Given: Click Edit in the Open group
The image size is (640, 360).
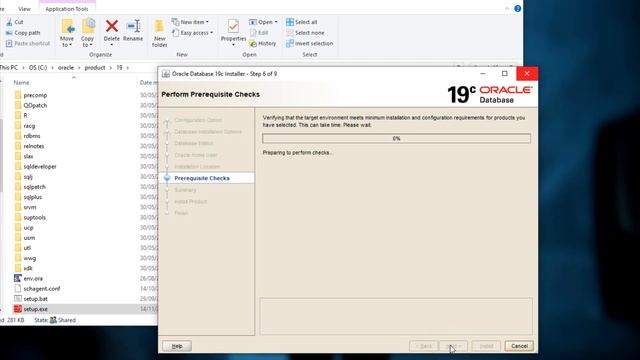Looking at the screenshot, I should pos(259,33).
